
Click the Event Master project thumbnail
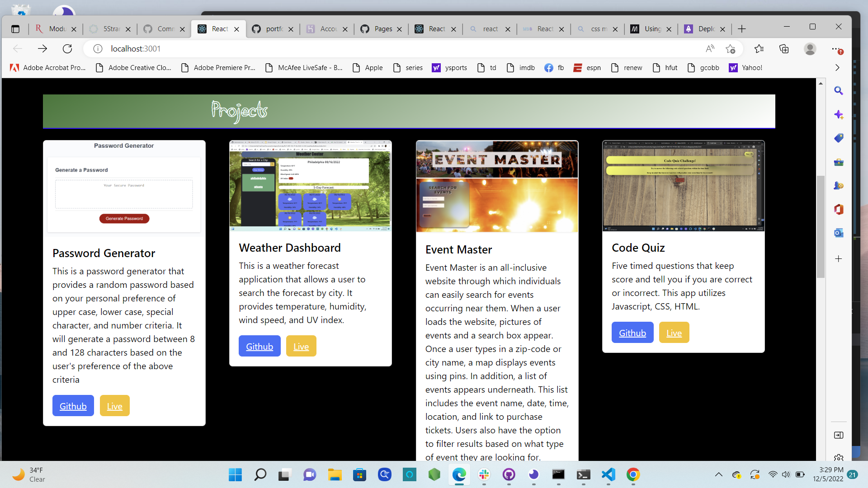point(497,186)
